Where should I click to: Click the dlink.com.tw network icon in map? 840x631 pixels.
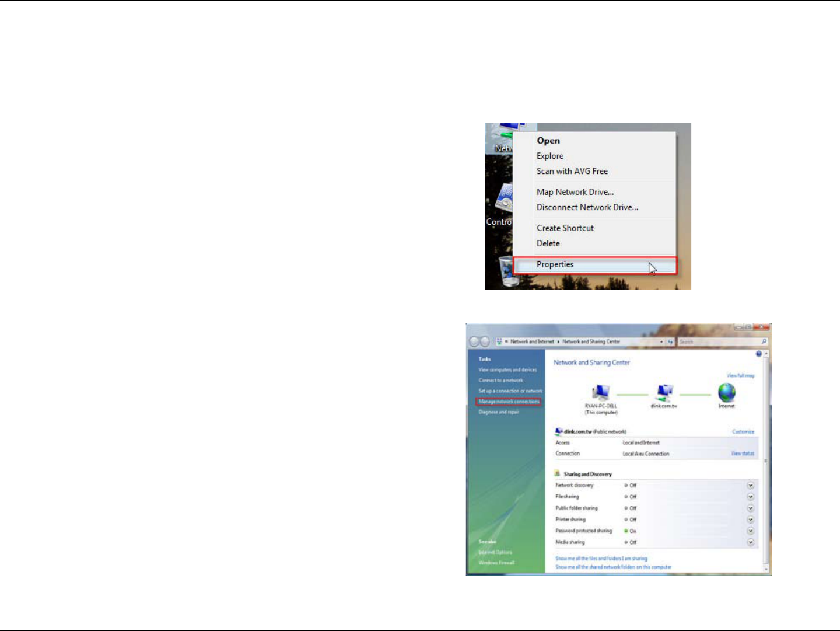point(664,392)
